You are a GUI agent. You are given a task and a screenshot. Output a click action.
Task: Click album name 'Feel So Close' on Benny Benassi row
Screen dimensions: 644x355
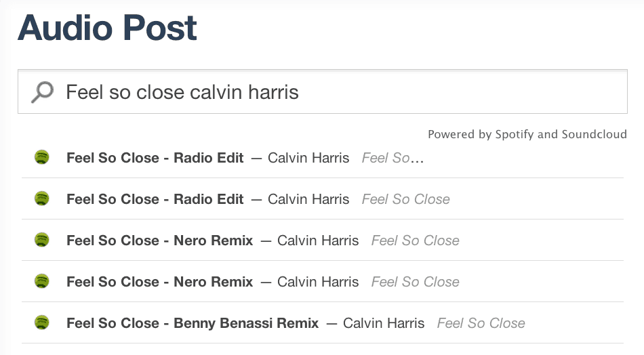click(481, 323)
